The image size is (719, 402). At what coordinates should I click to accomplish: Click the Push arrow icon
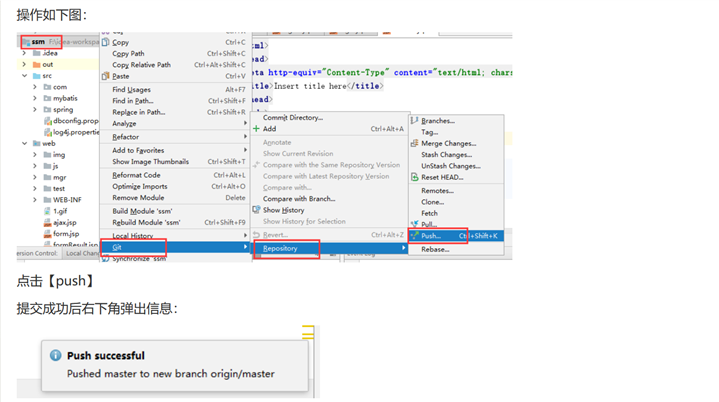coord(415,236)
